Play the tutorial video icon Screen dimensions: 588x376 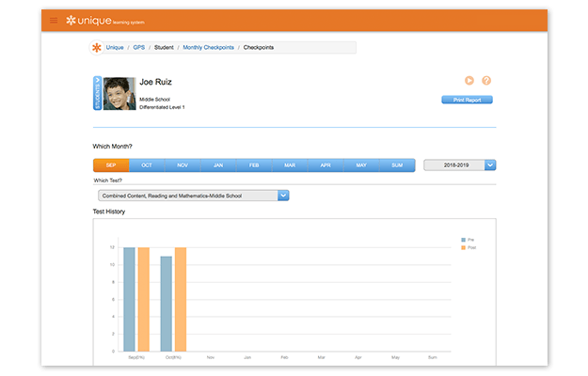[x=469, y=81]
